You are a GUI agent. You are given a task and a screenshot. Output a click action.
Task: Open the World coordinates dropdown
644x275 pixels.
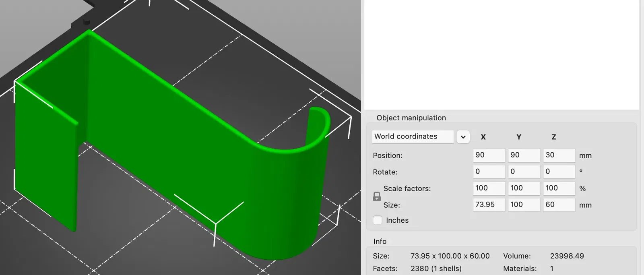click(413, 136)
